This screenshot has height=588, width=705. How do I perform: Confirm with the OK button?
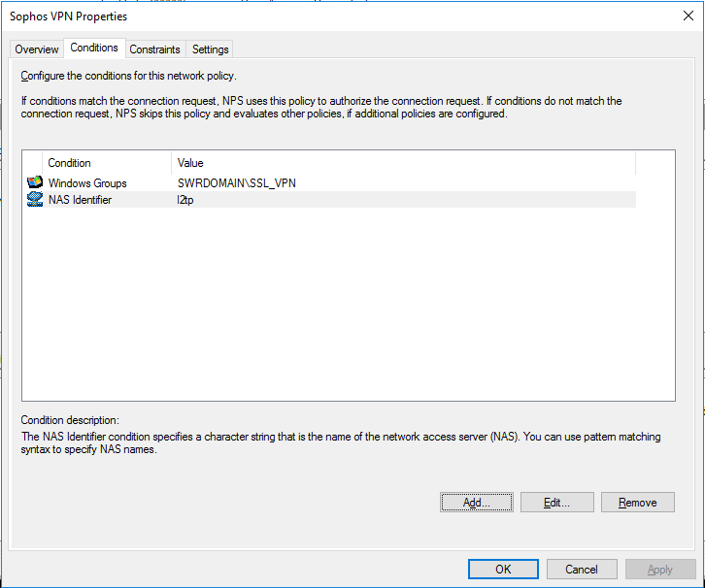[503, 570]
